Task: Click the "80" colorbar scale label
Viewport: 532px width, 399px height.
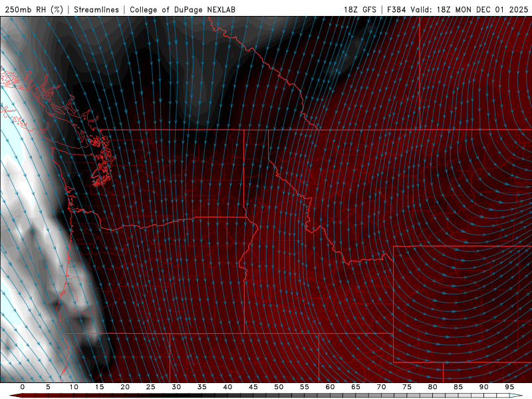Action: (432, 387)
